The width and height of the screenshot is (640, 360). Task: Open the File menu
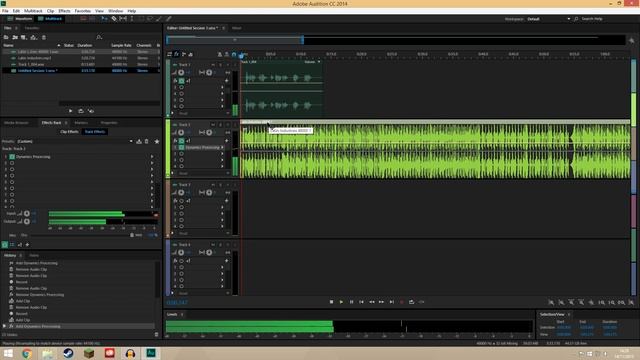5,11
